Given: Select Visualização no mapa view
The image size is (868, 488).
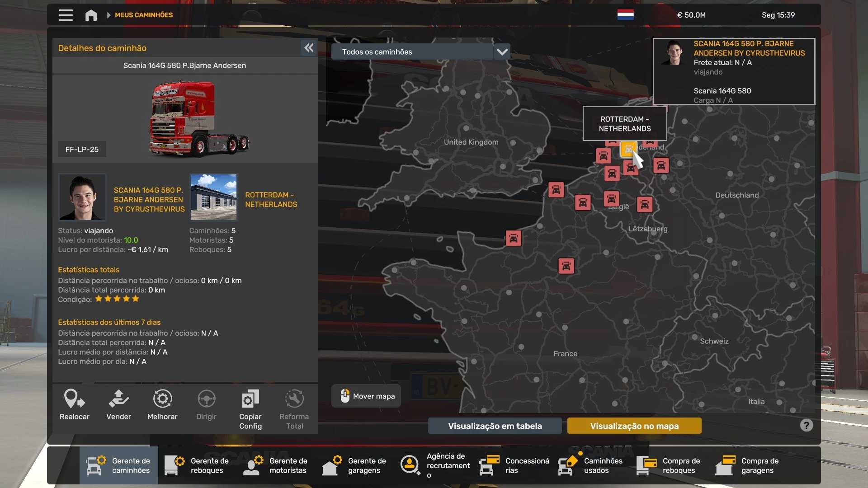Looking at the screenshot, I should (634, 426).
